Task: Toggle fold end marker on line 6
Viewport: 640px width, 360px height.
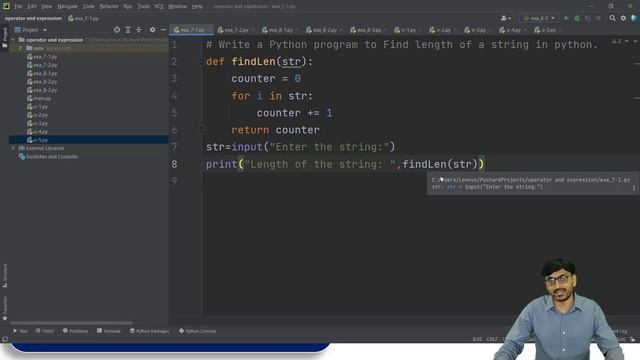Action: click(x=201, y=130)
